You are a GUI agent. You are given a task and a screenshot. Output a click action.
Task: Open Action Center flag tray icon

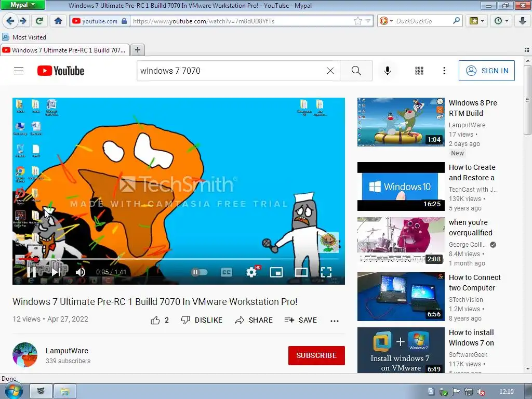(x=456, y=392)
